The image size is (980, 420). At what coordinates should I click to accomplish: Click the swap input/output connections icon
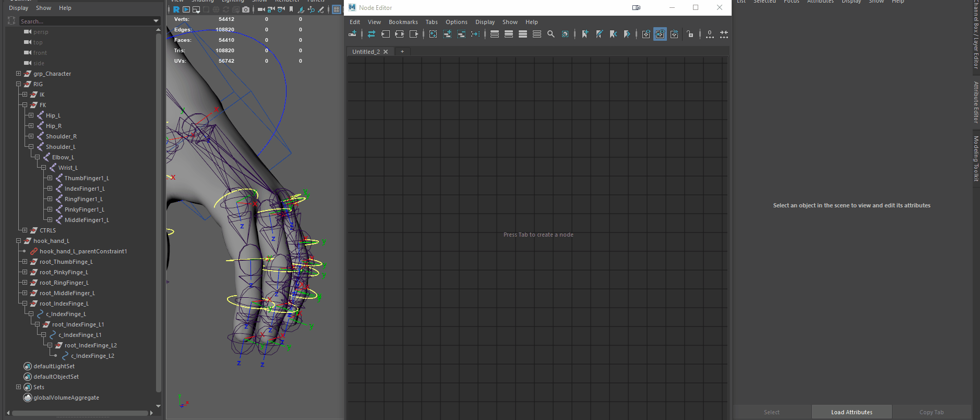(x=372, y=34)
